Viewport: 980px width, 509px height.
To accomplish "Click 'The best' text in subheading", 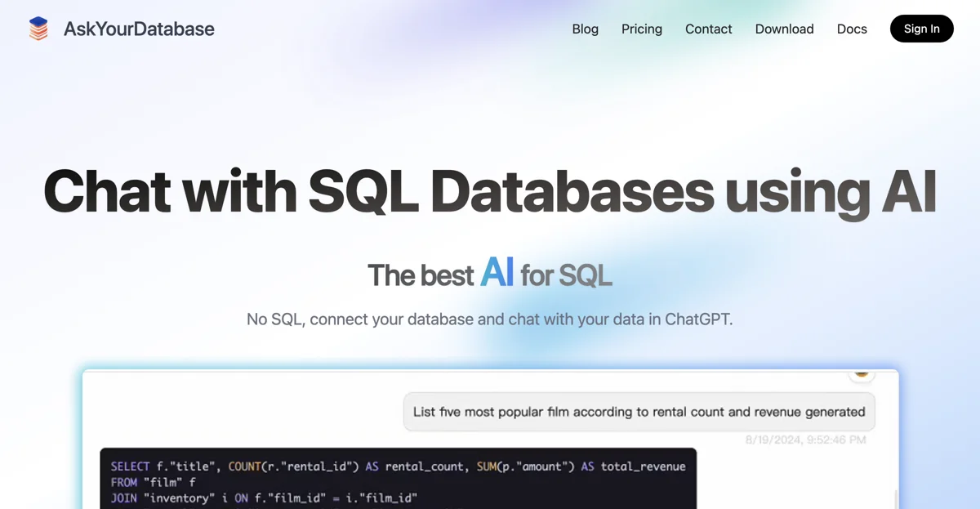I will pos(420,275).
